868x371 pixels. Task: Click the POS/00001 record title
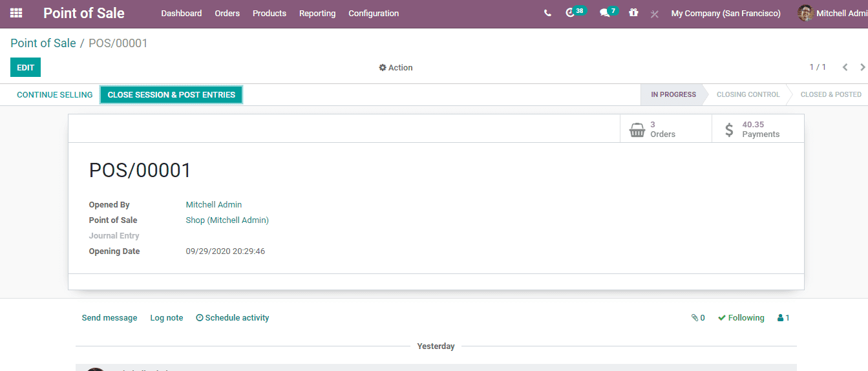(140, 171)
